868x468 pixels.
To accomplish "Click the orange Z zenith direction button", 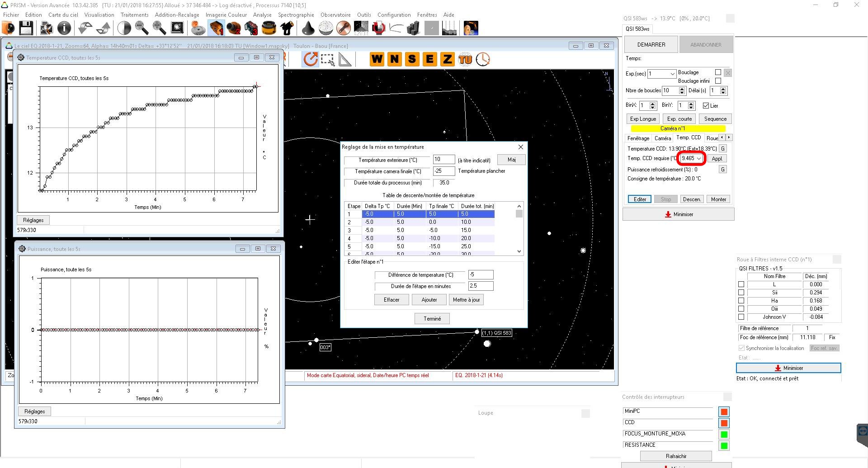I will click(447, 59).
